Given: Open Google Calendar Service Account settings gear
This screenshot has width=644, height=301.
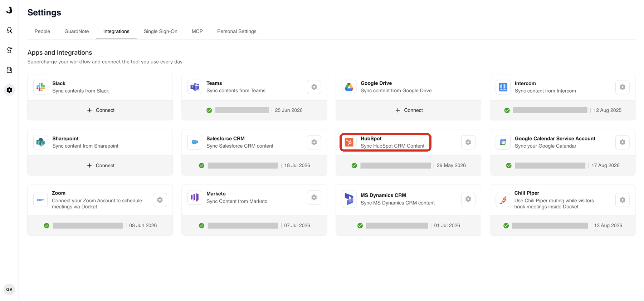Looking at the screenshot, I should click(623, 142).
